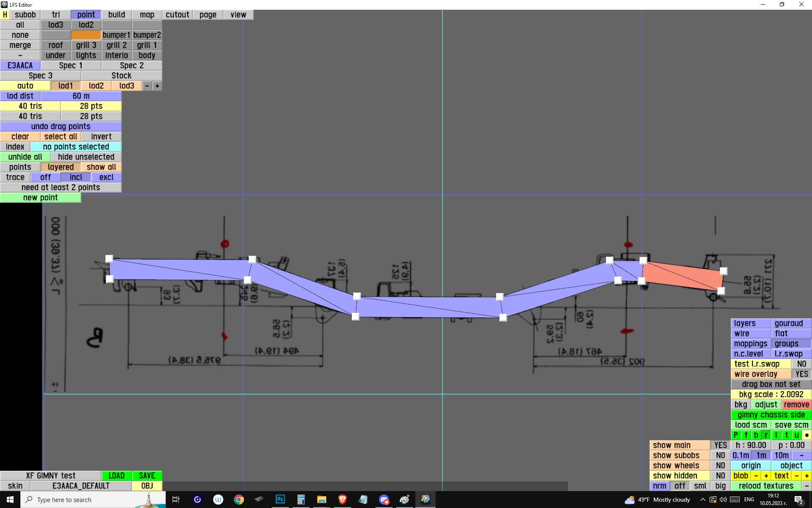Click the H button in the top-left corner
812x508 pixels.
coord(5,14)
